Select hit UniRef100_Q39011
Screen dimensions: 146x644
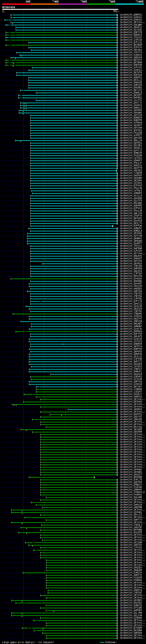[x=131, y=70]
